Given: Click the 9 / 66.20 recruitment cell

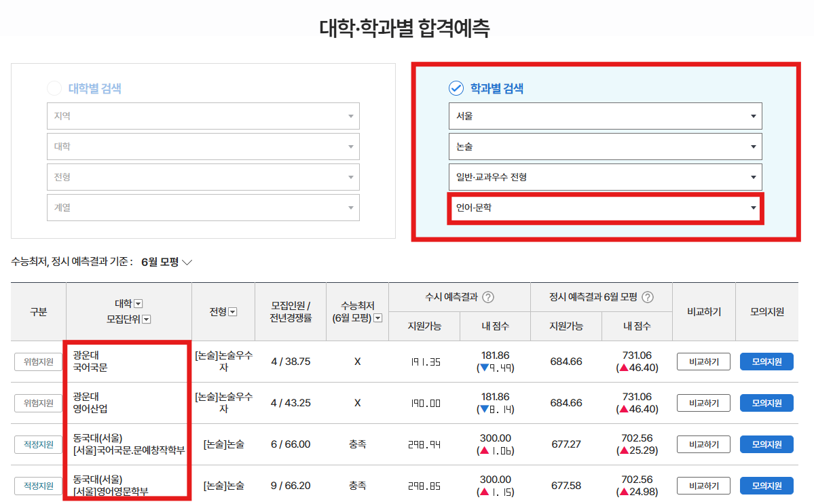Looking at the screenshot, I should (291, 486).
